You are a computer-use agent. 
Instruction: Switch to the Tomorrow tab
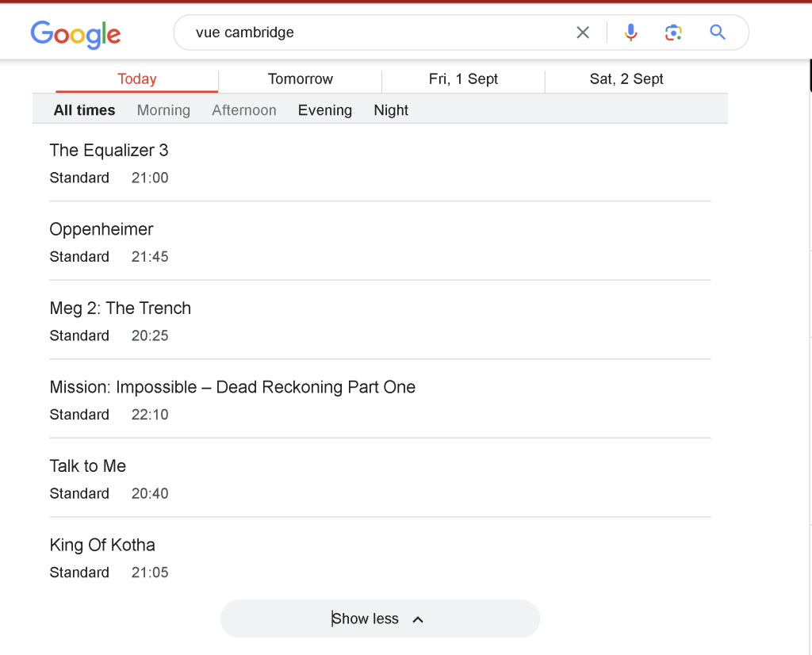[301, 79]
